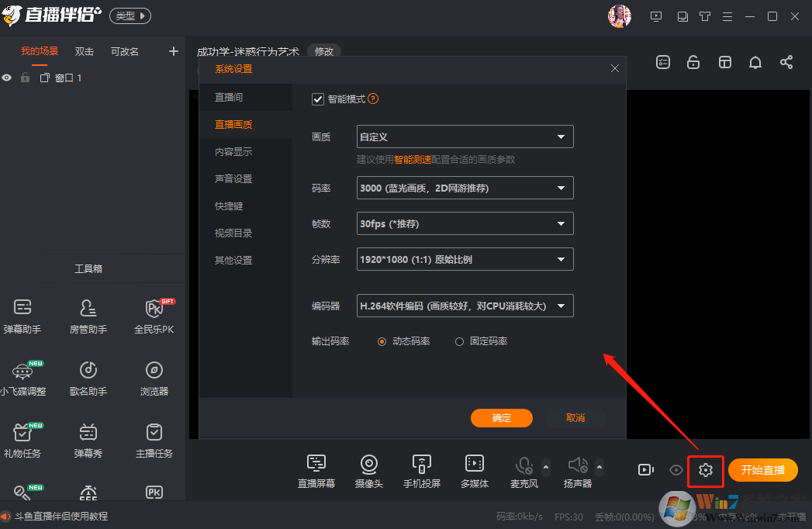Open the 编码器 encoder dropdown
This screenshot has height=529, width=812.
tap(464, 306)
